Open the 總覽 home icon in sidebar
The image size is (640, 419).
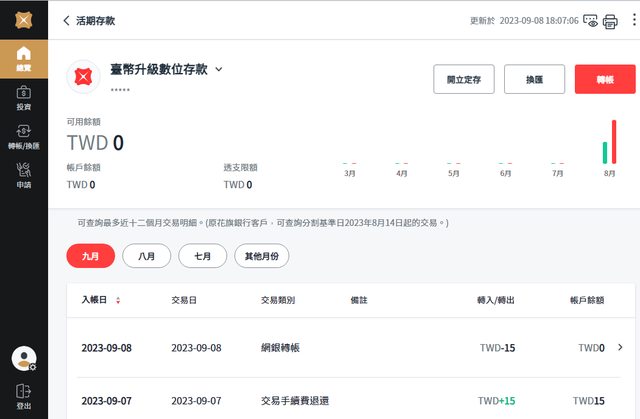[x=23, y=58]
